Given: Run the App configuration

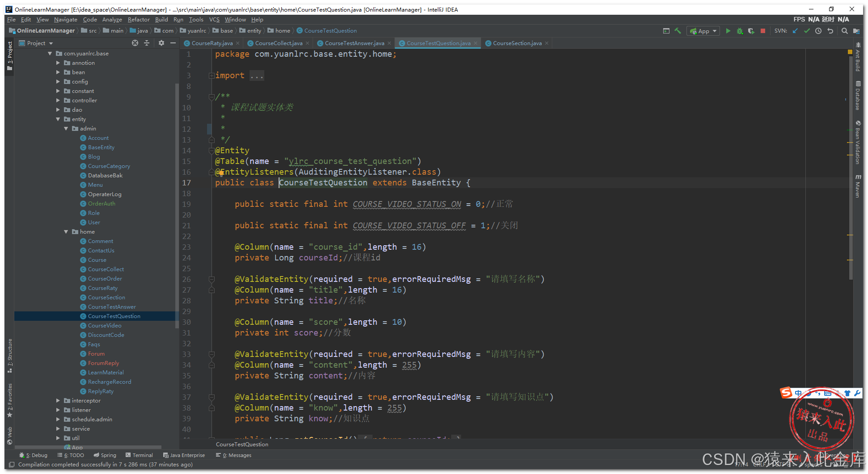Looking at the screenshot, I should 728,31.
